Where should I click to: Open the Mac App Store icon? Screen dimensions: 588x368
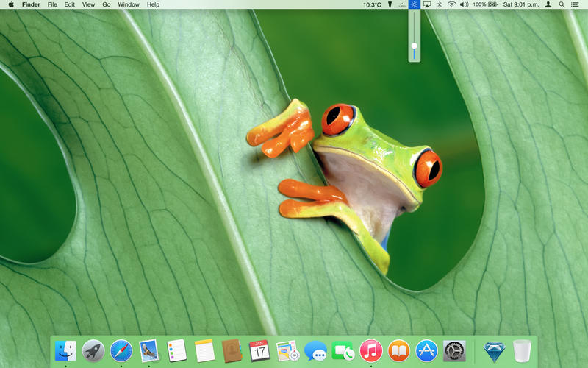[426, 350]
